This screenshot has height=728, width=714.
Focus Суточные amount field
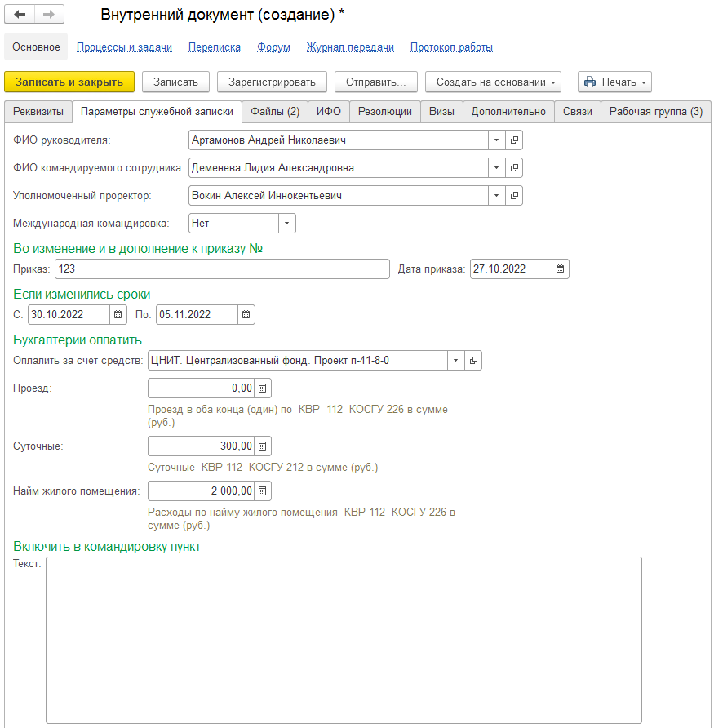pos(201,446)
